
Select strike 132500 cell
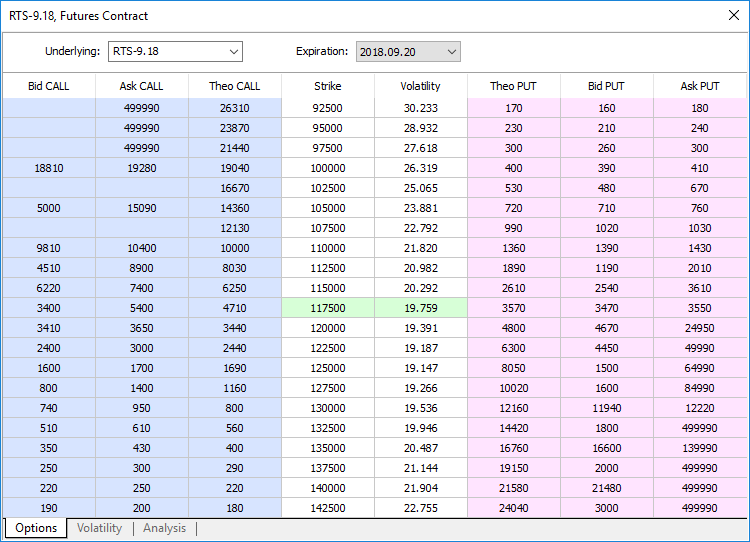328,428
